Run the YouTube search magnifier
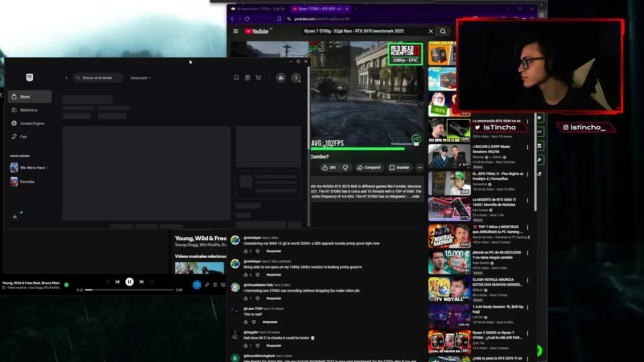This screenshot has height=362, width=644. coord(443,31)
